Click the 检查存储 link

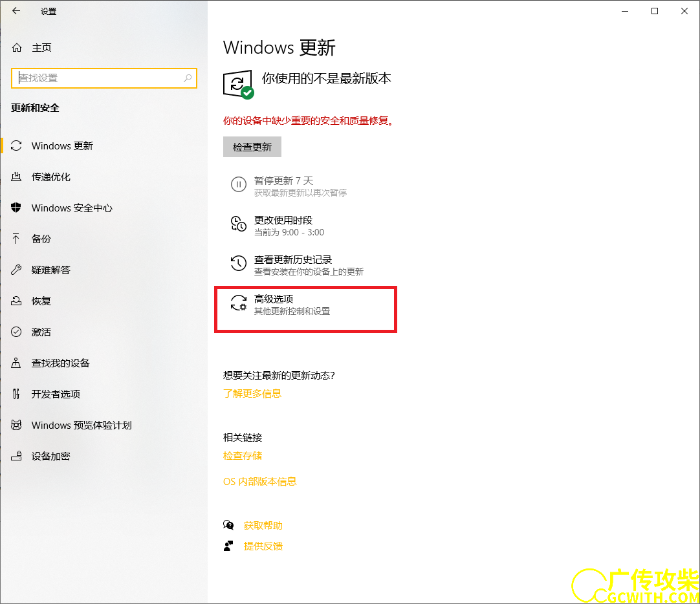point(243,455)
